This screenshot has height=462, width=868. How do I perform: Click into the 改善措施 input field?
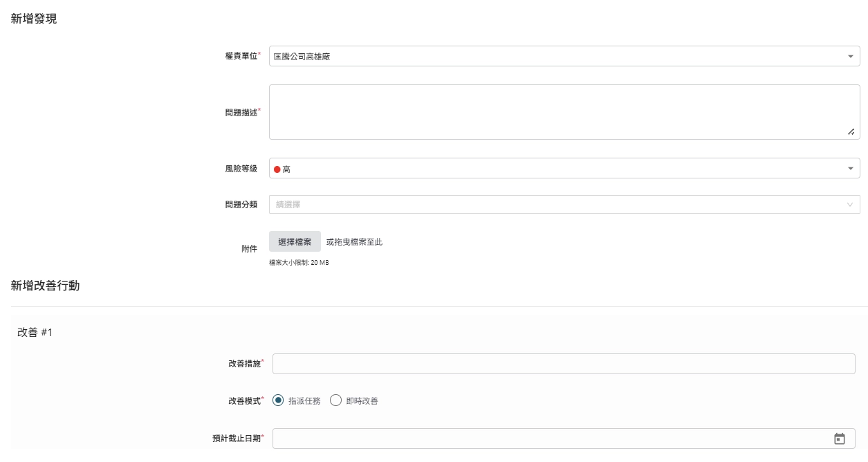click(564, 364)
